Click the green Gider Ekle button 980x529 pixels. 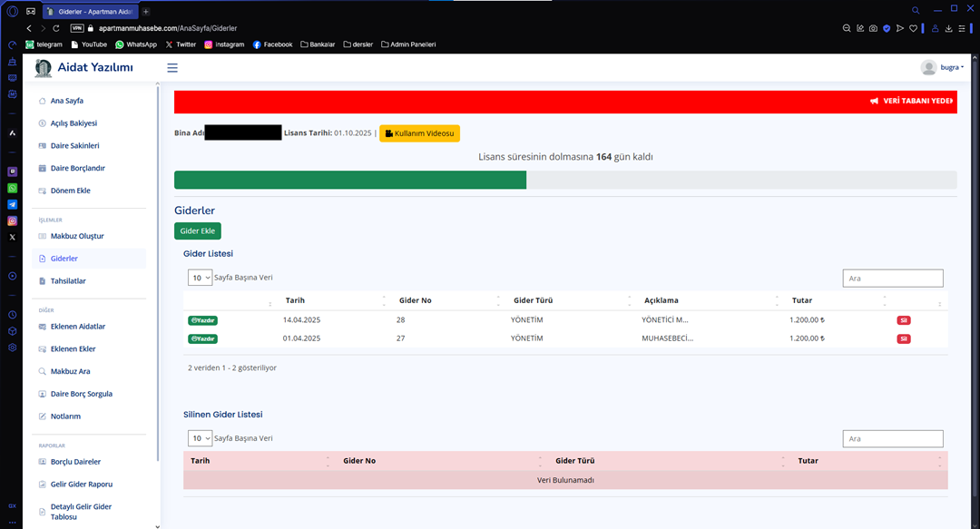(197, 231)
